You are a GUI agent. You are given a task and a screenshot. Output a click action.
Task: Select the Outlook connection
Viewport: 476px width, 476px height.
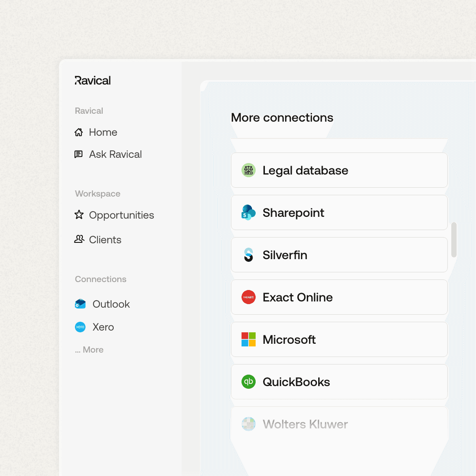pos(102,304)
